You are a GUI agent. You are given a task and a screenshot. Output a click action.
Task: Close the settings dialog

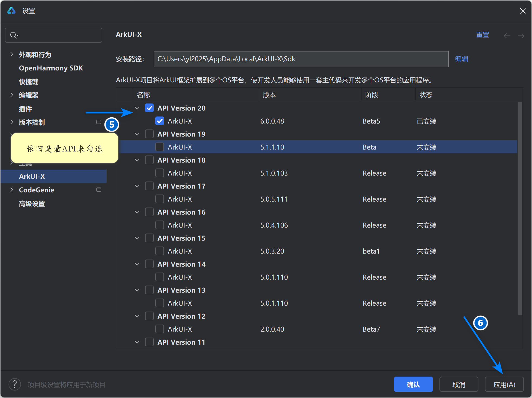(523, 11)
